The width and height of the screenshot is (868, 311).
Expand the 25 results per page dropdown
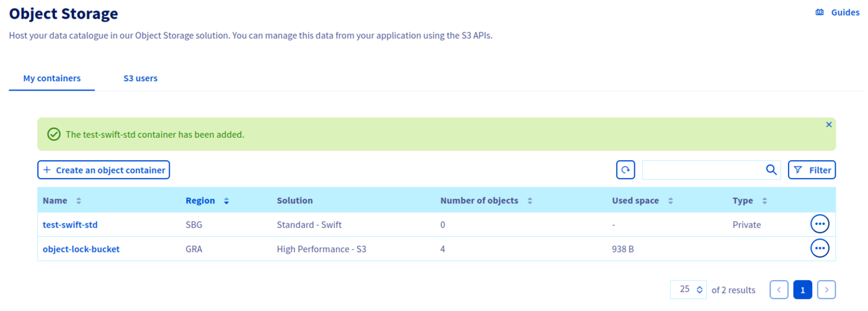(x=688, y=289)
